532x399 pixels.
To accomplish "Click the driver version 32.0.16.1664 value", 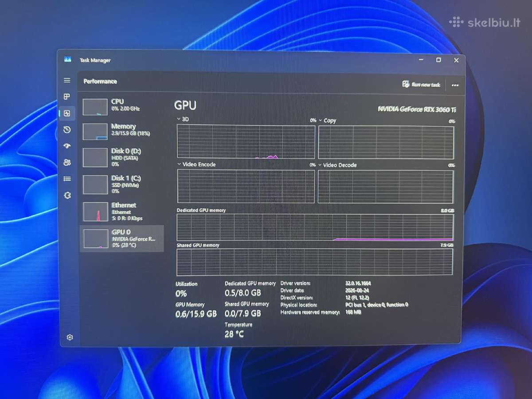I will coord(358,283).
